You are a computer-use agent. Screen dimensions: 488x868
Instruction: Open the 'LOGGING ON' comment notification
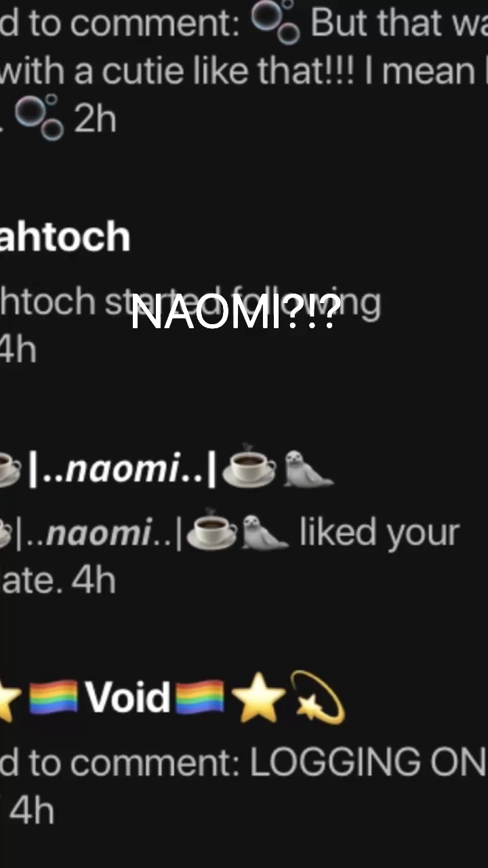point(244,787)
